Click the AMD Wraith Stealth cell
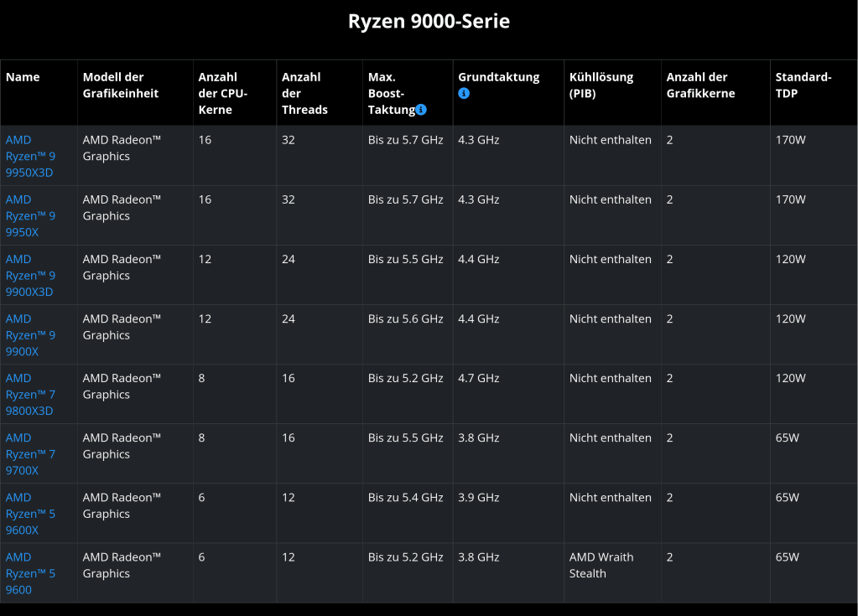This screenshot has width=858, height=616. pos(601,565)
